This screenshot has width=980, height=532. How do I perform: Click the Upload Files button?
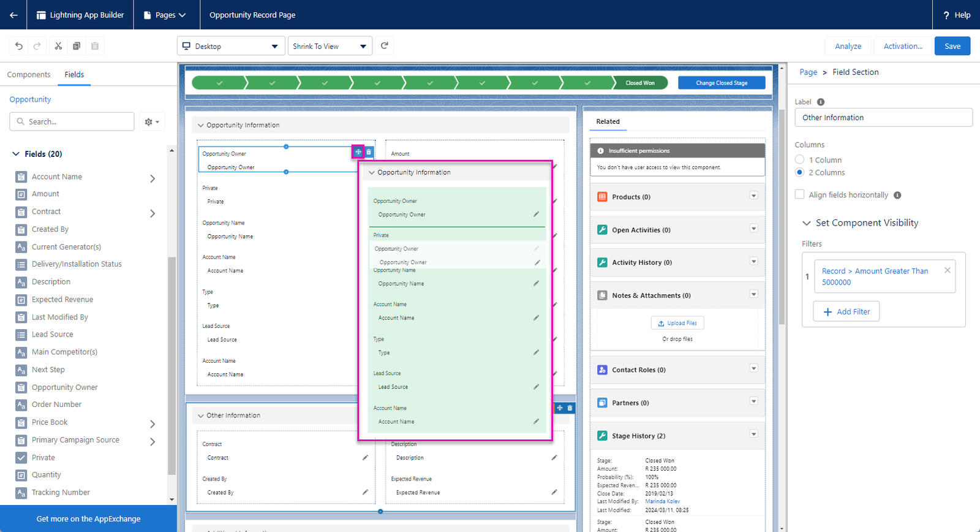click(x=677, y=323)
